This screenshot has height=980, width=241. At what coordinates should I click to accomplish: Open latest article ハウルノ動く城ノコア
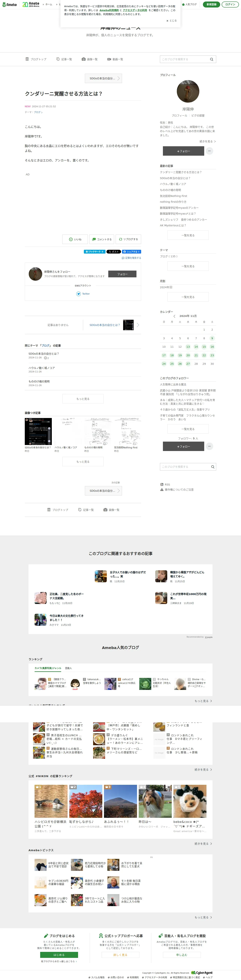[173, 184]
